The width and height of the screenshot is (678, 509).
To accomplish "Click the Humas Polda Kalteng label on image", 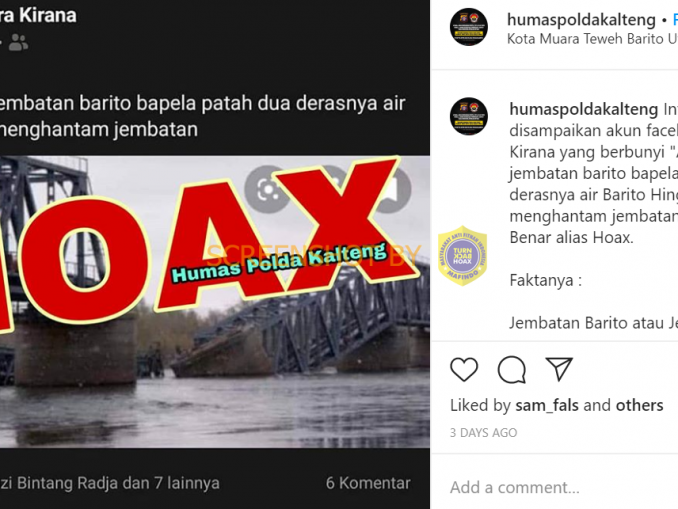I will pos(278,263).
